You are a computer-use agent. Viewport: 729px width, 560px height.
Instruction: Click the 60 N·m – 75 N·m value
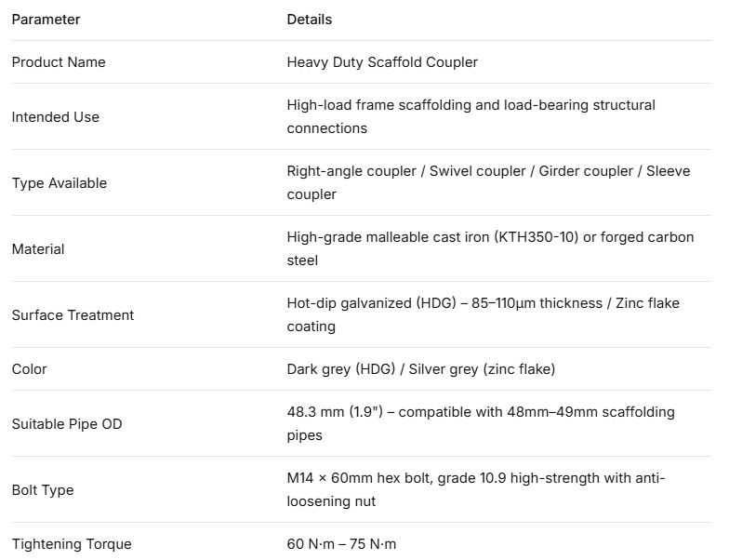341,544
